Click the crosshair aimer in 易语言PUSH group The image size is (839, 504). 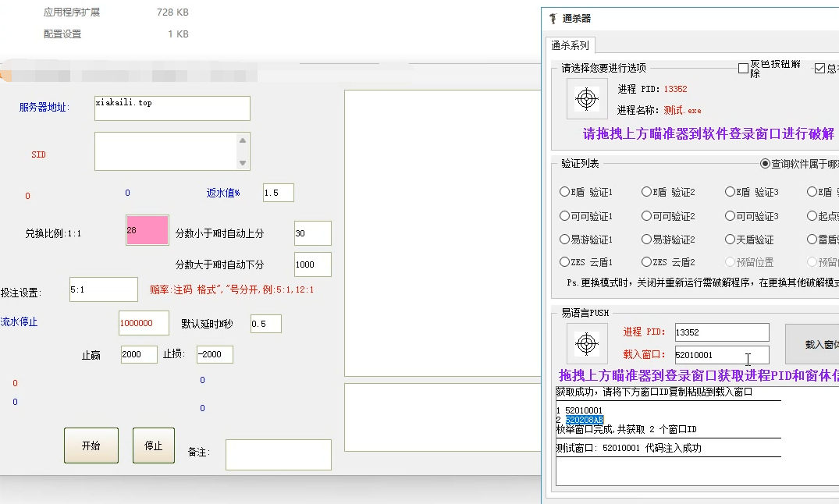pyautogui.click(x=587, y=343)
